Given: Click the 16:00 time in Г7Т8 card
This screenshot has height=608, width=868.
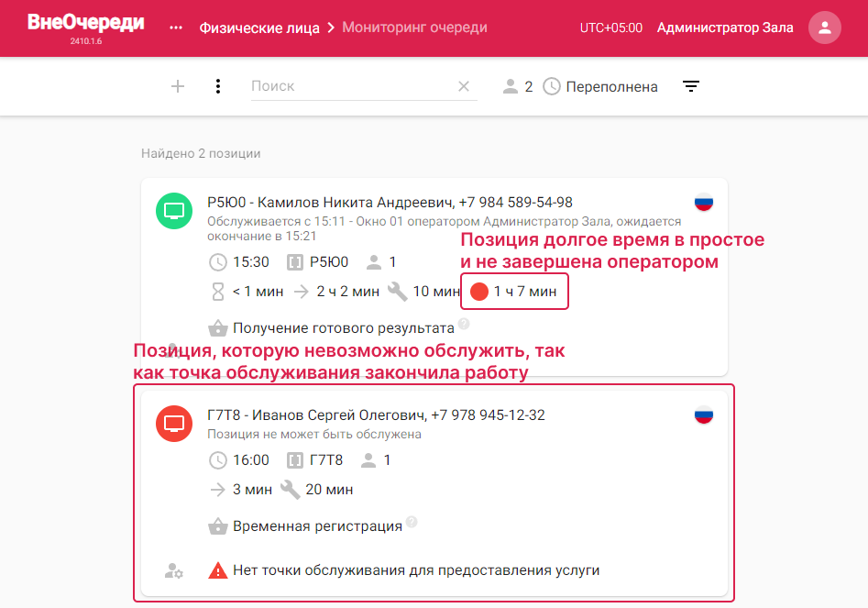Looking at the screenshot, I should pyautogui.click(x=251, y=460).
